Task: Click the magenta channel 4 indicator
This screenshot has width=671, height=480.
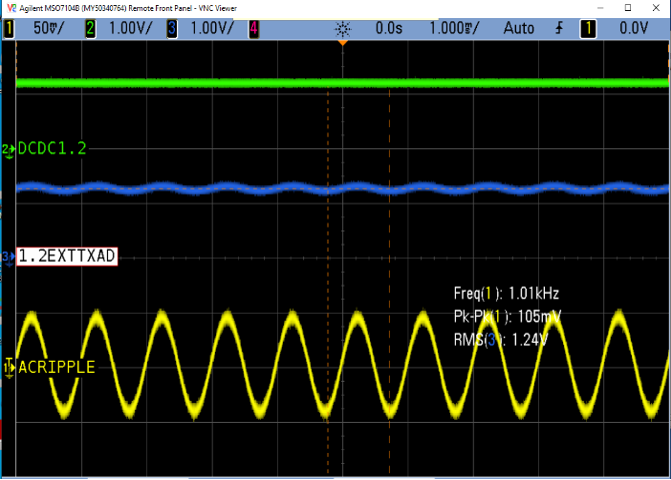Action: click(253, 28)
